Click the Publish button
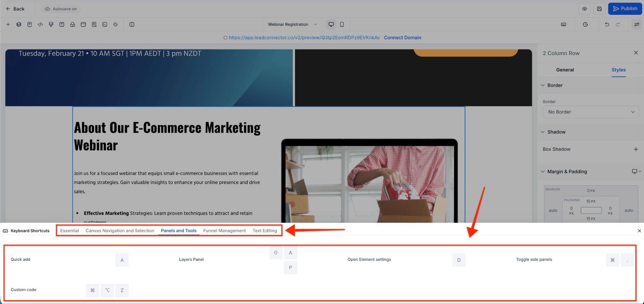 tap(625, 9)
